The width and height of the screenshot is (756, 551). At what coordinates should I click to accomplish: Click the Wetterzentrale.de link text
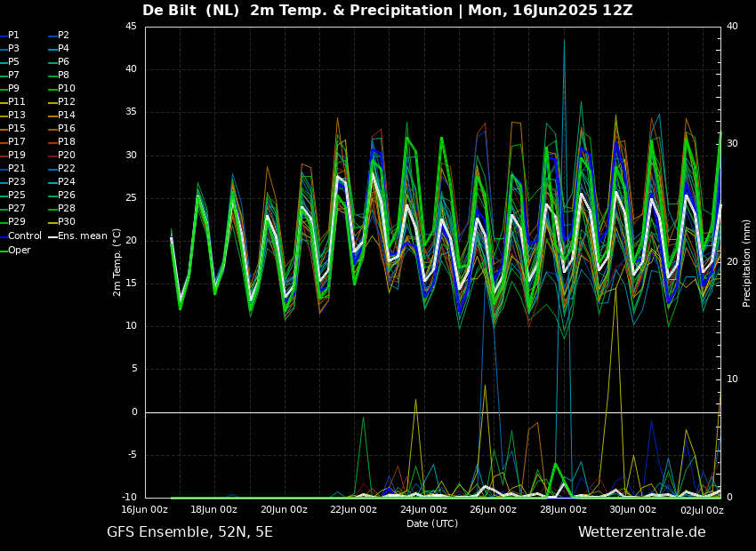pos(641,532)
